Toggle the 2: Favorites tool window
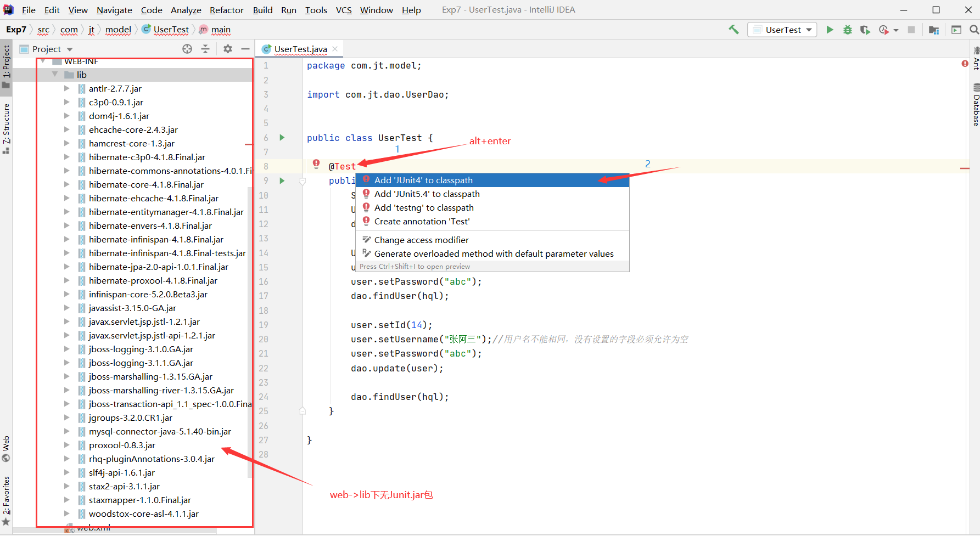Screen dimensions: 980x536 point(6,501)
